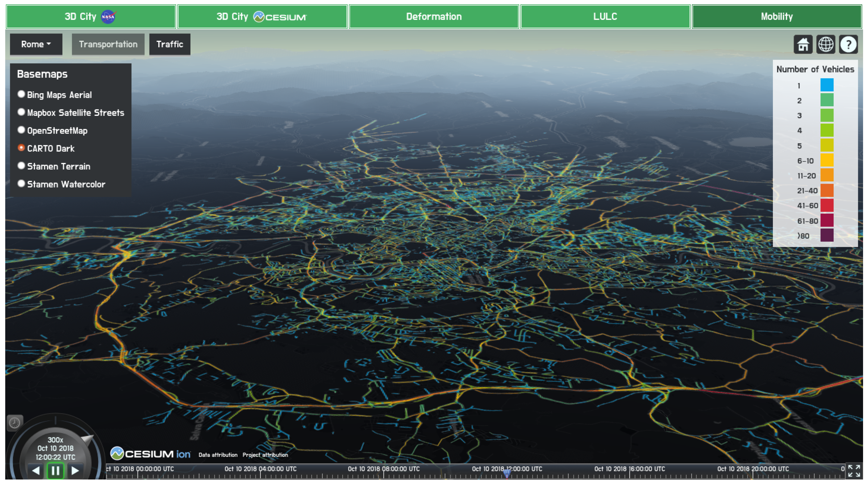The width and height of the screenshot is (868, 483).
Task: Open the Rome city dropdown
Action: [x=36, y=44]
